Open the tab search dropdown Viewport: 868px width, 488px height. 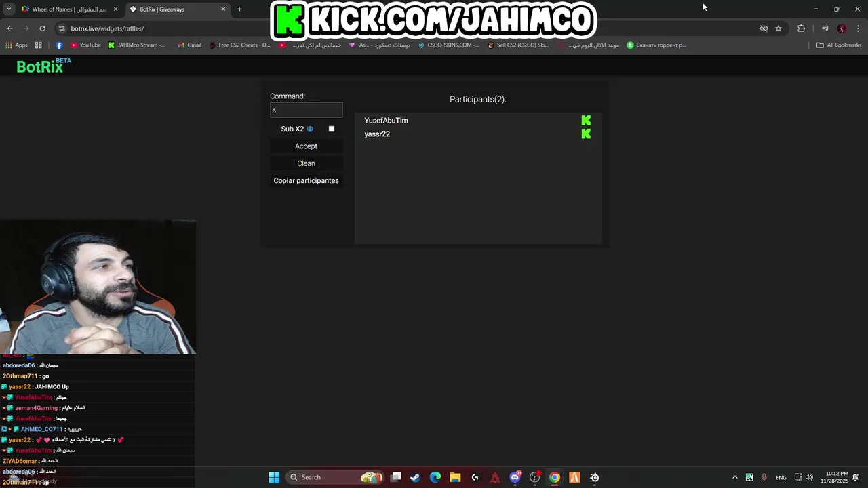coord(9,9)
